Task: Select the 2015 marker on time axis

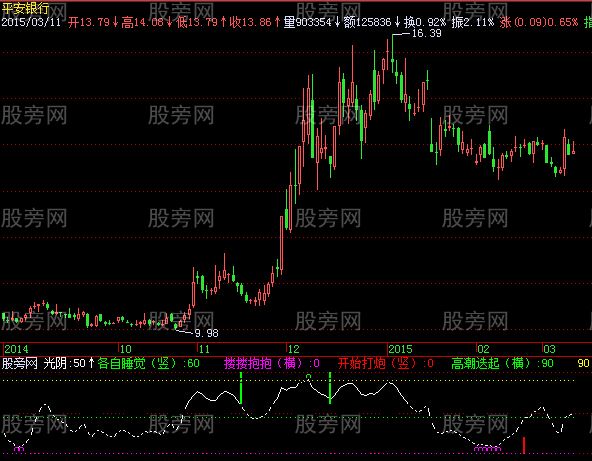Action: click(x=400, y=349)
